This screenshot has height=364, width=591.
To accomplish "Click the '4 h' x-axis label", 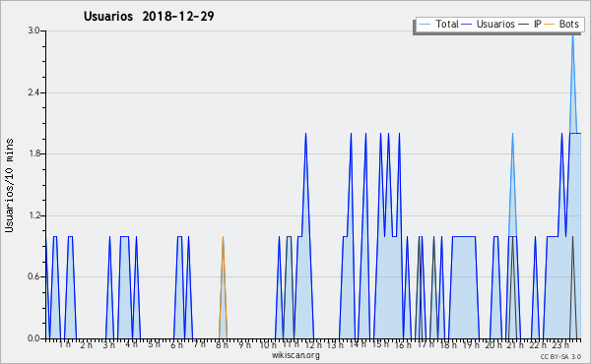I will pos(131,344).
